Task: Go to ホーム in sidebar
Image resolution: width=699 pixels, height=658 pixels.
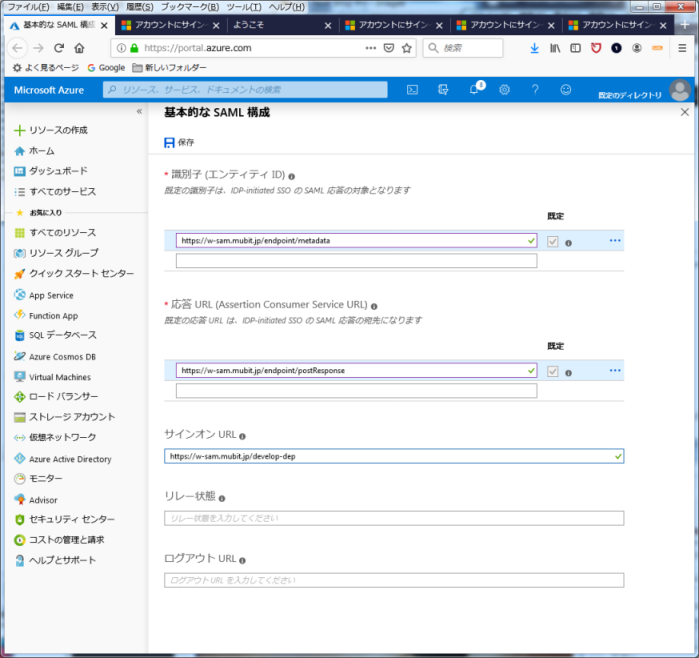Action: [34, 151]
